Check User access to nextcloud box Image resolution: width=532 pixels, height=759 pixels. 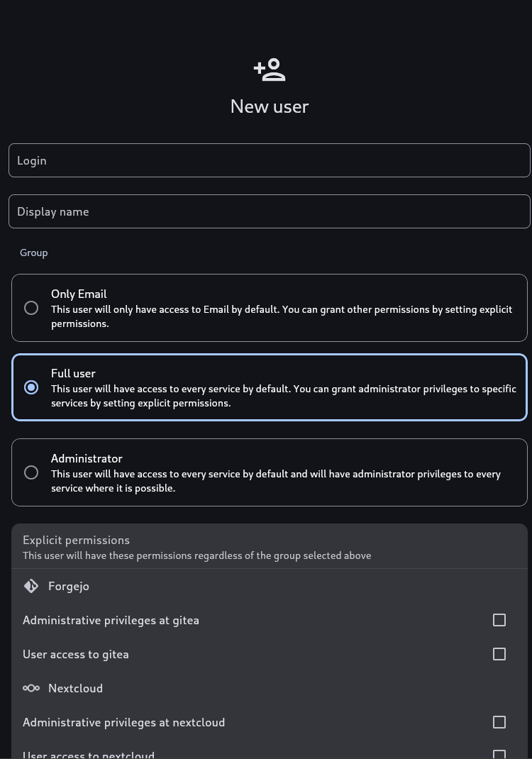[x=499, y=754]
